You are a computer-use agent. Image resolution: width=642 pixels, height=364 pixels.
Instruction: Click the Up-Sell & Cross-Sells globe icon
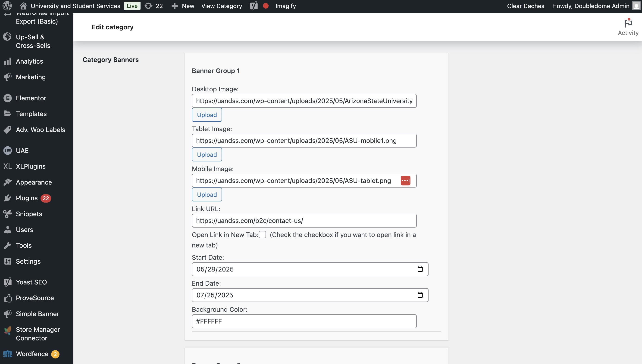[x=7, y=37]
